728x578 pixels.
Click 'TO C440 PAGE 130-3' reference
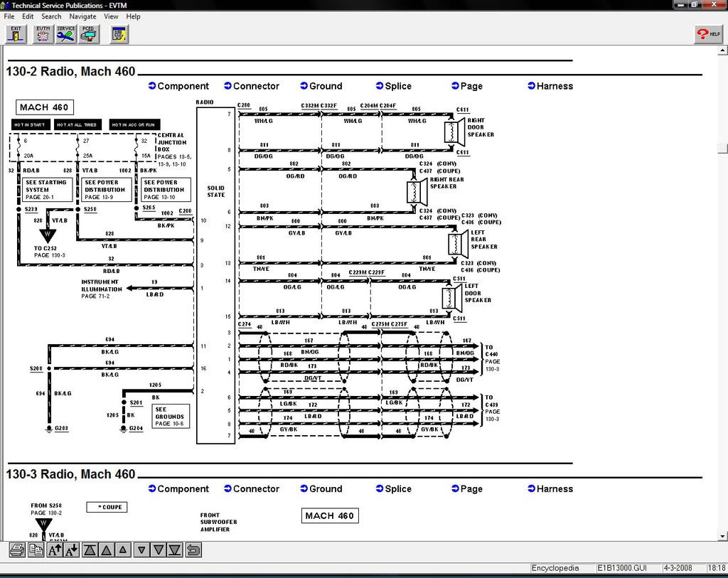492,358
